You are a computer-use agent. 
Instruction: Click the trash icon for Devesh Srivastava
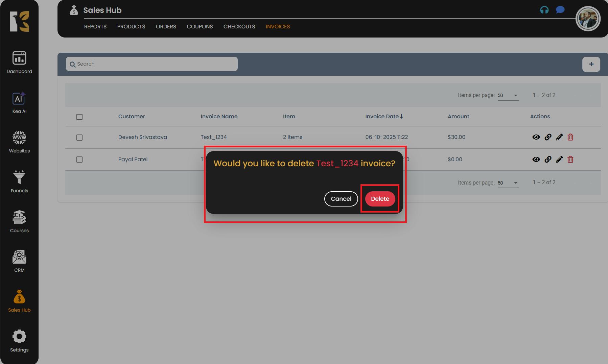tap(570, 137)
